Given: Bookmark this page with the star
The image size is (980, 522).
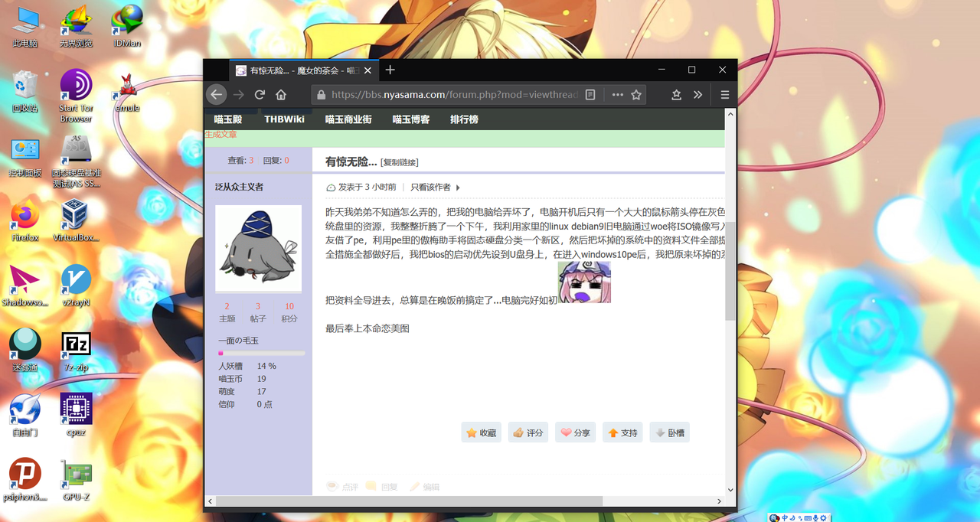Looking at the screenshot, I should [636, 95].
